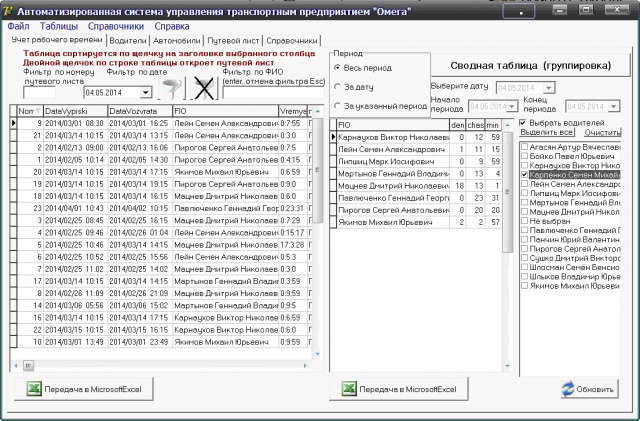Toggle the Выбрать водителей checkbox
The height and width of the screenshot is (421, 640).
(x=522, y=123)
